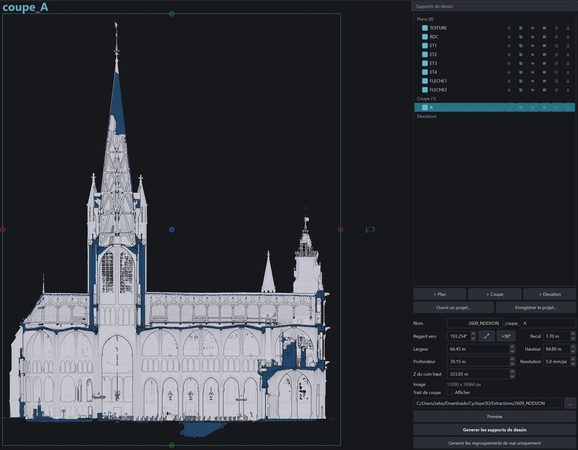Click the Largeur value stepper arrows
578x450 pixels.
[x=512, y=349]
